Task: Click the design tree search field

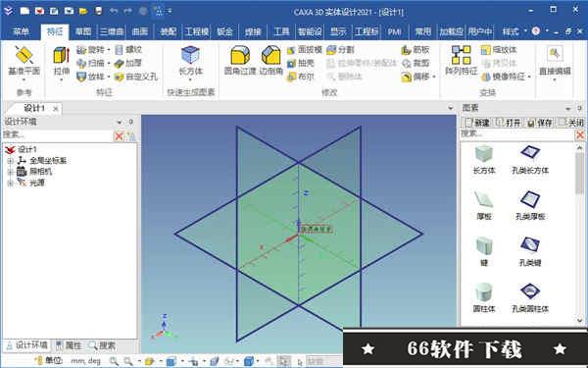Action: point(58,134)
